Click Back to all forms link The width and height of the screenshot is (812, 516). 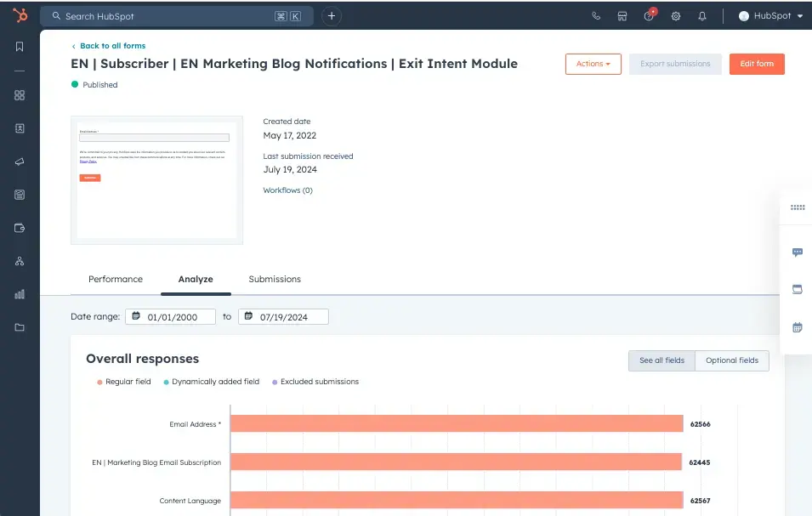[x=109, y=46]
